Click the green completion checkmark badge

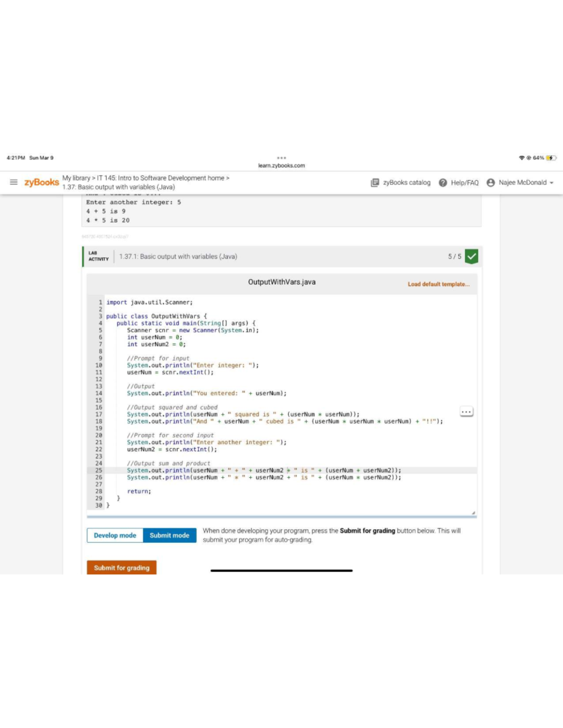point(472,256)
